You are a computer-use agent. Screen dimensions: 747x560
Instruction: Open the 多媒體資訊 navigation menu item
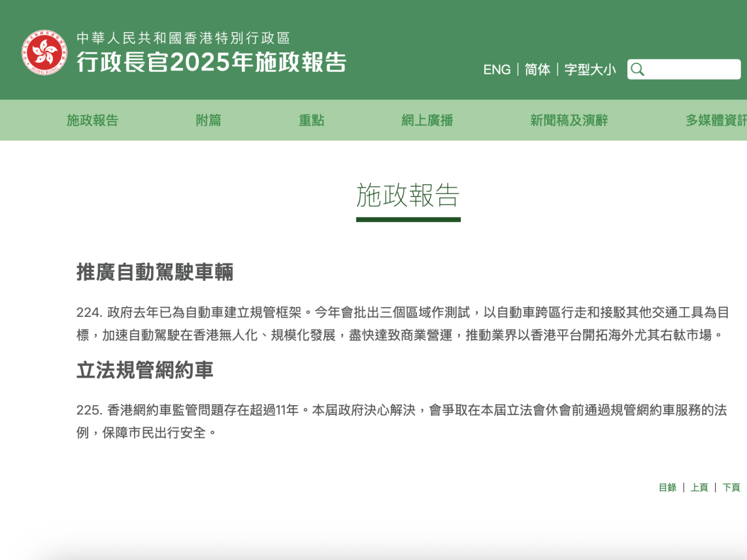(x=716, y=120)
